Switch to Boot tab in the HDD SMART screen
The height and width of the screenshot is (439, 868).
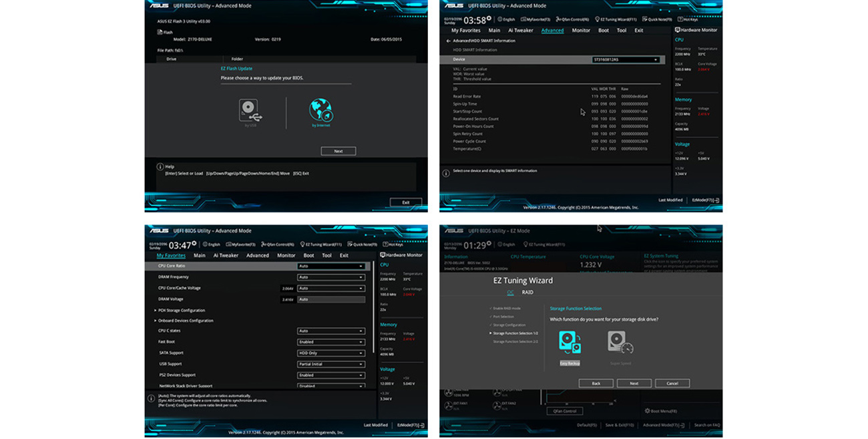[x=604, y=30]
